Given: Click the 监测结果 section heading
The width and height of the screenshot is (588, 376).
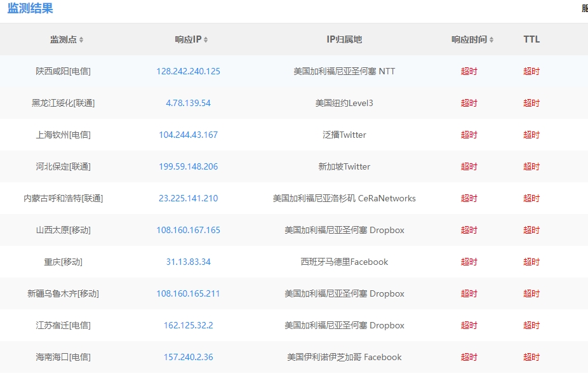Looking at the screenshot, I should pyautogui.click(x=30, y=9).
